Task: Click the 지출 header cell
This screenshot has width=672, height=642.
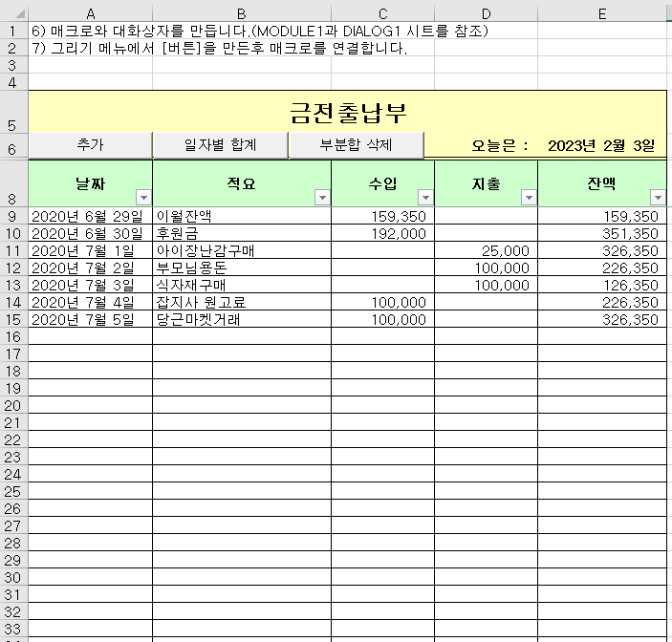Action: point(486,183)
